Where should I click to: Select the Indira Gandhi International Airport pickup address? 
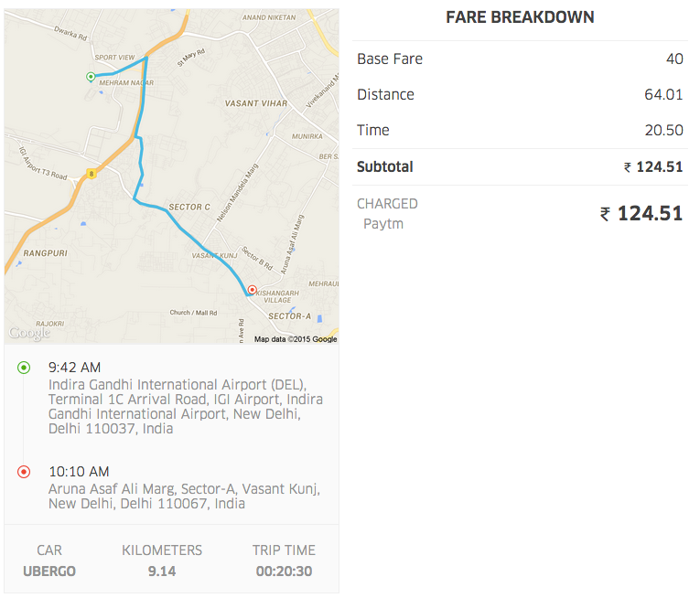185,407
